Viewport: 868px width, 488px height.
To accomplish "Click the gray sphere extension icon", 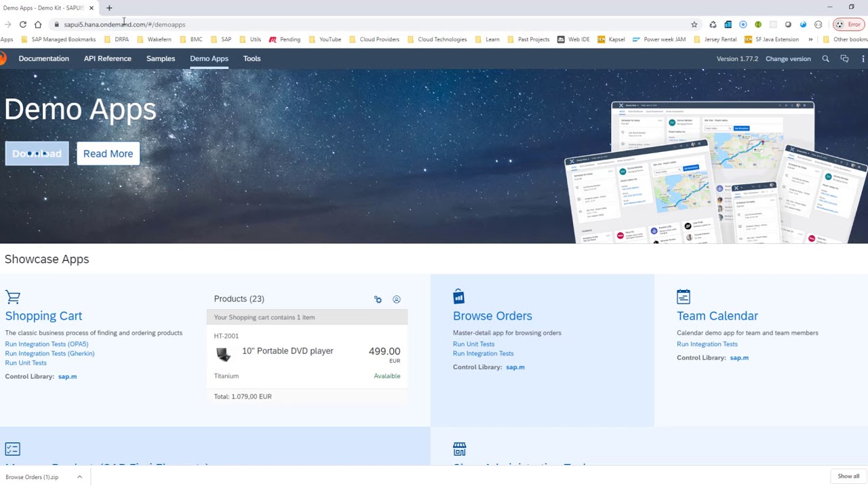I will [788, 24].
